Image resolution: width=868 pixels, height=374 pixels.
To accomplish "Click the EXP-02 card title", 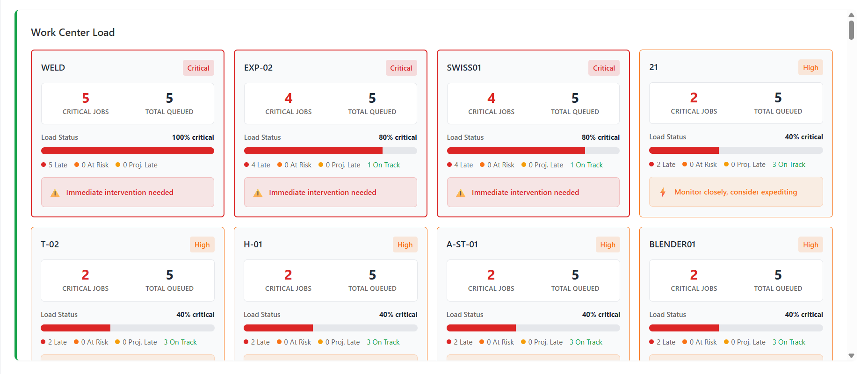I will (258, 67).
